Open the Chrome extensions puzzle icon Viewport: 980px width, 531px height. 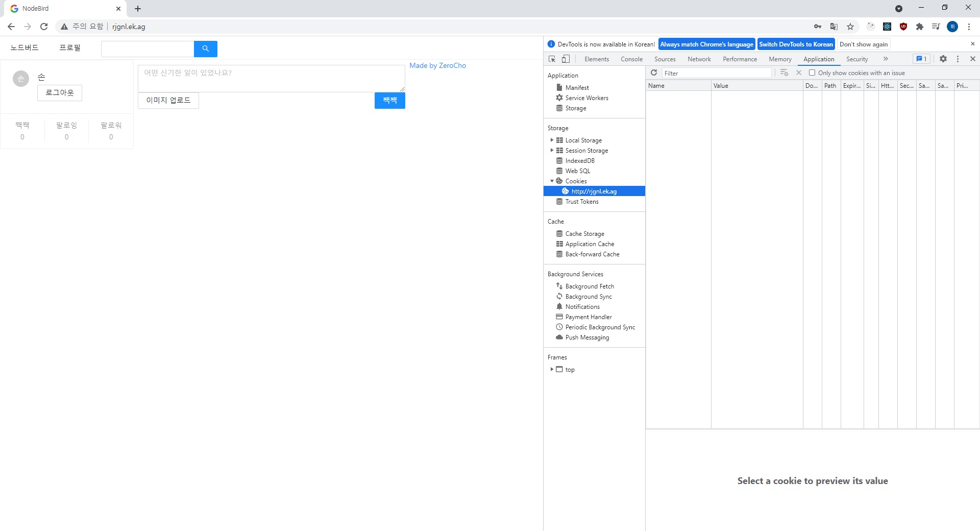(x=920, y=27)
